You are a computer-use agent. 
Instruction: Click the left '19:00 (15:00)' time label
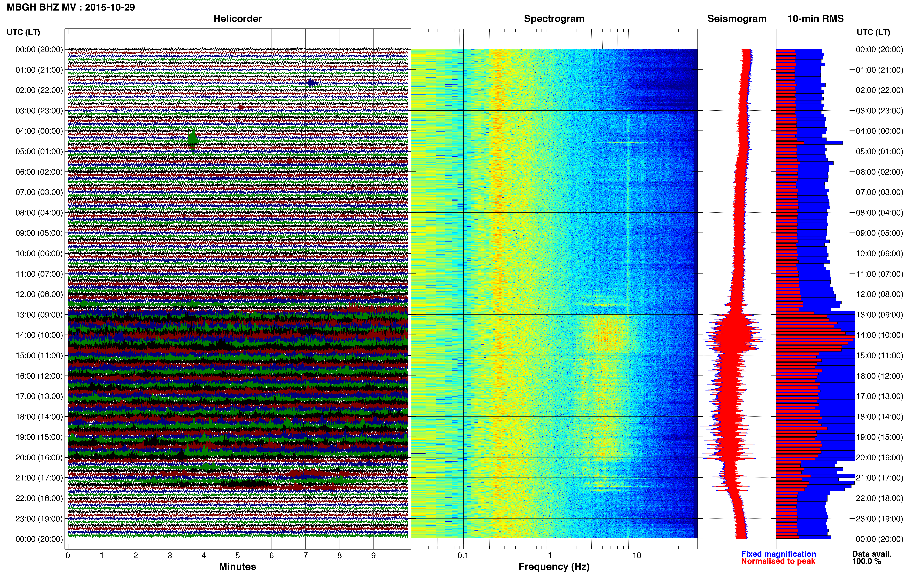coord(39,437)
